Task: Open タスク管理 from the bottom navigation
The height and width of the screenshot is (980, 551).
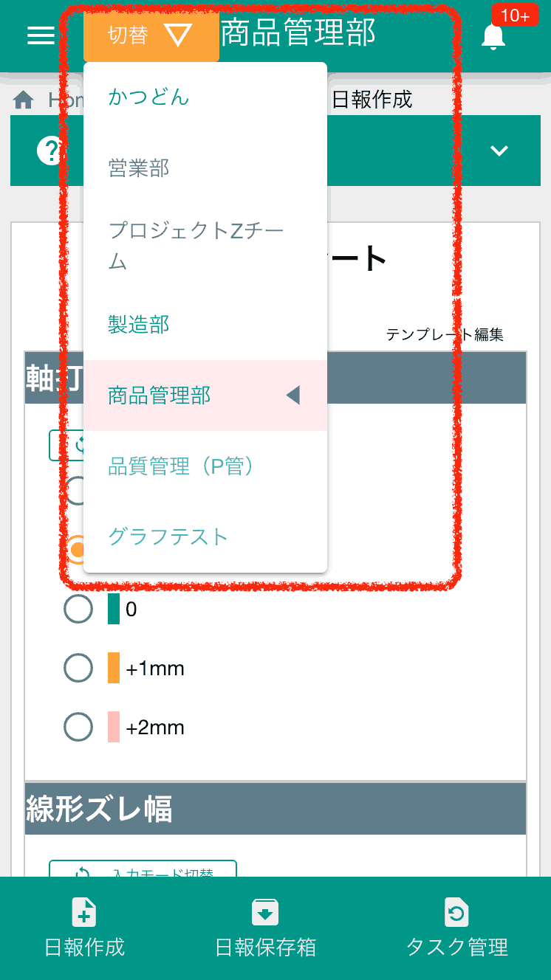Action: click(456, 928)
